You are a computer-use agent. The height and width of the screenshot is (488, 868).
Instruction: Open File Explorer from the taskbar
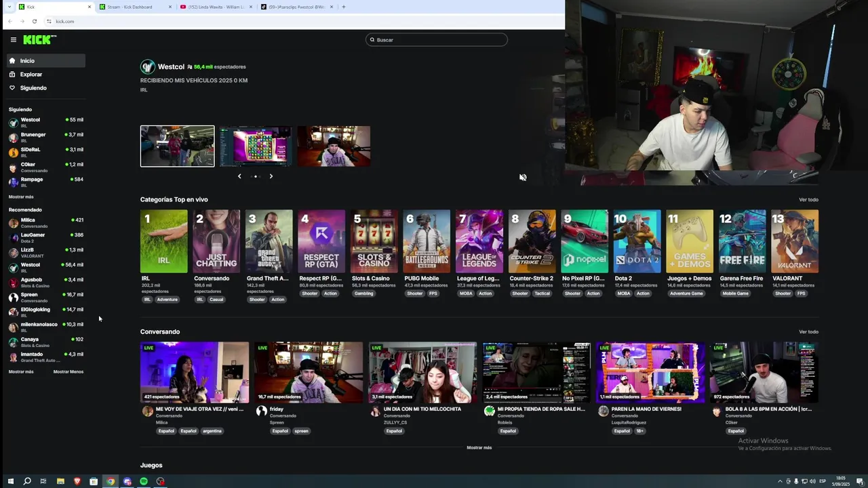coord(60,481)
